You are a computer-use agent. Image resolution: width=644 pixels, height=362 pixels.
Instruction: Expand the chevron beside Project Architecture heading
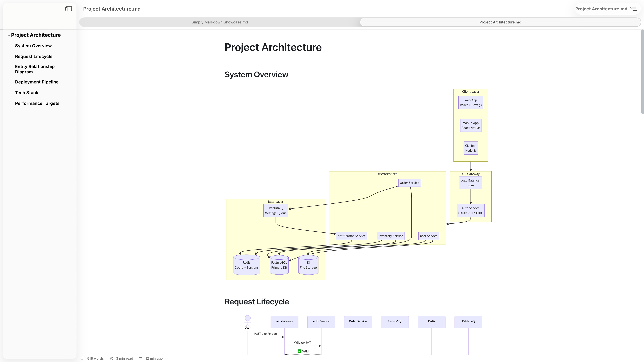[x=9, y=35]
